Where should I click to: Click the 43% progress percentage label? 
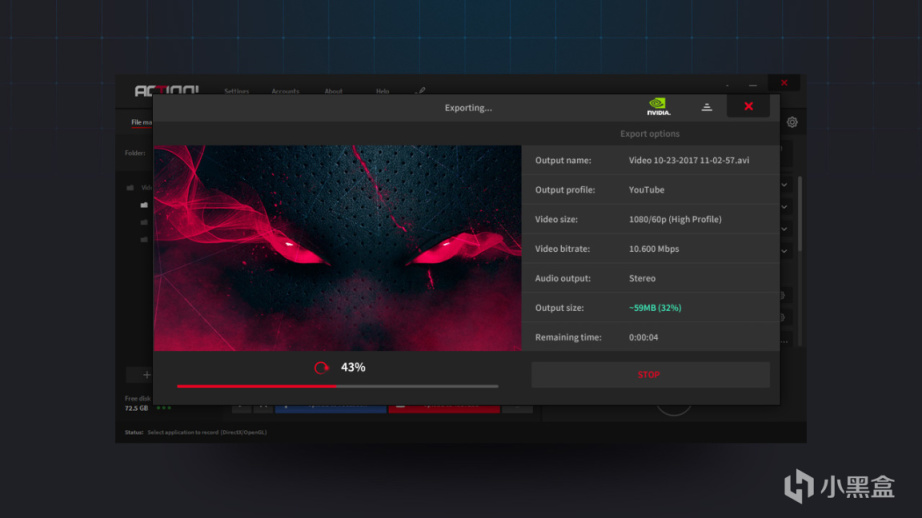coord(353,367)
